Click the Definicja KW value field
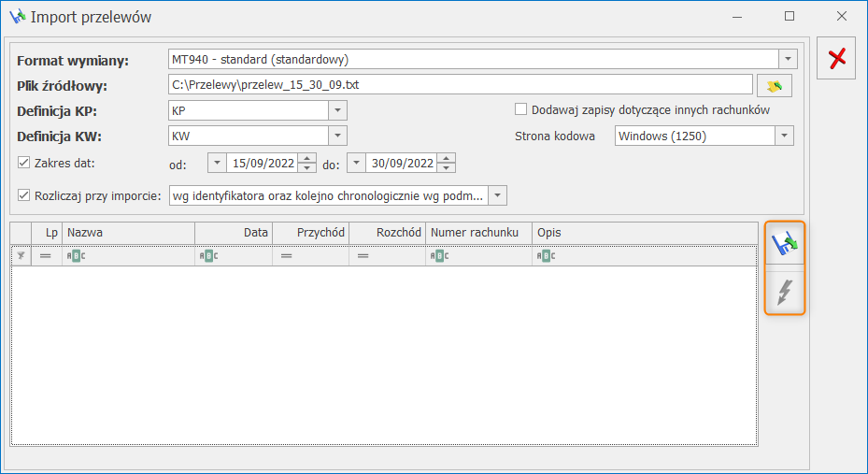This screenshot has height=474, width=868. tap(249, 136)
